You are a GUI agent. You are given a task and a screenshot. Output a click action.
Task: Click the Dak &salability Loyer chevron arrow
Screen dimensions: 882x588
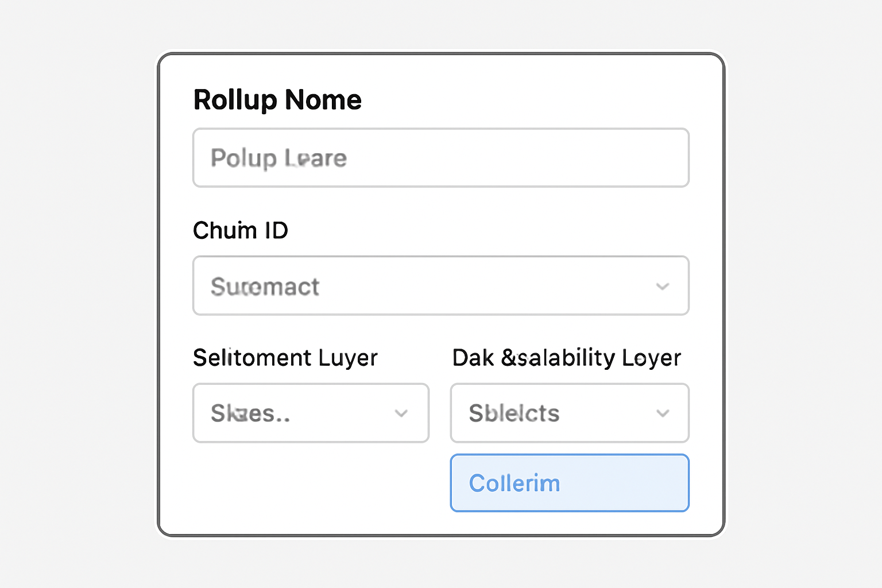[x=663, y=413]
